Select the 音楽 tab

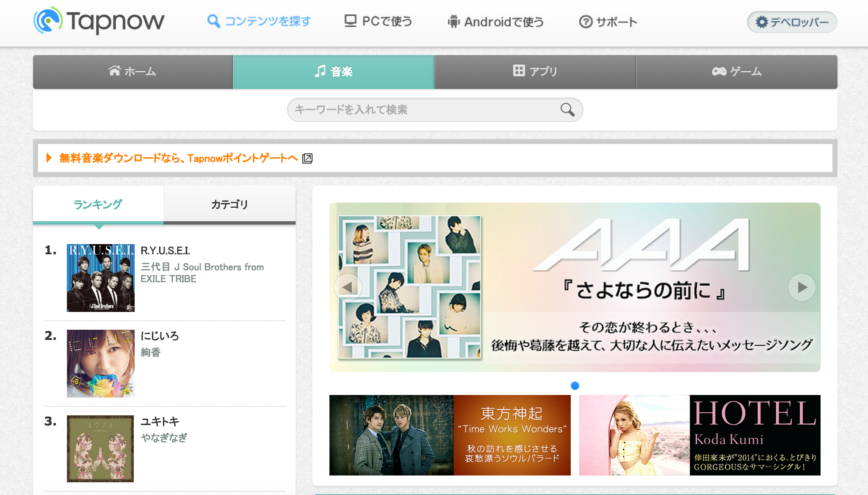coord(334,72)
